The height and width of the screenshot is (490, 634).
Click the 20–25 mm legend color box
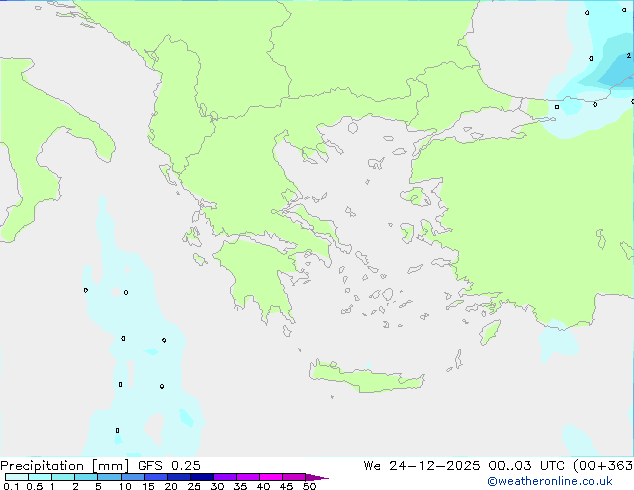(x=179, y=477)
